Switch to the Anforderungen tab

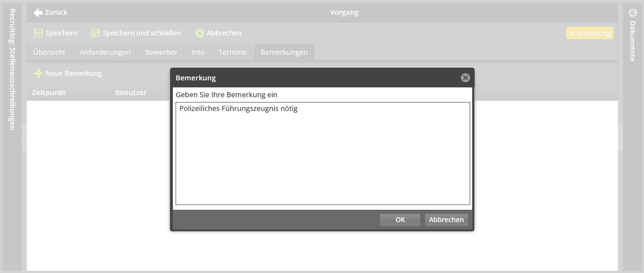pyautogui.click(x=105, y=52)
